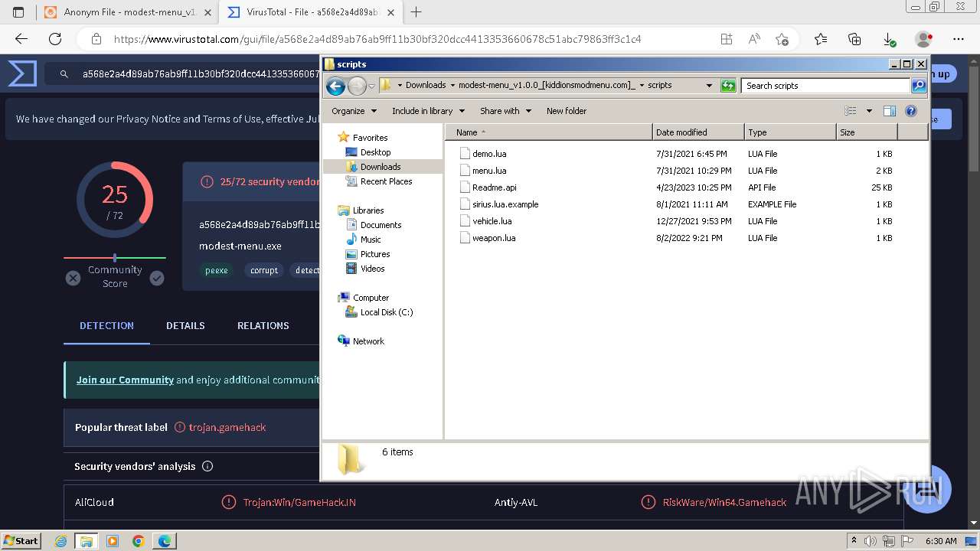This screenshot has height=551, width=980.
Task: Select vehicle.lua file
Action: tap(492, 221)
